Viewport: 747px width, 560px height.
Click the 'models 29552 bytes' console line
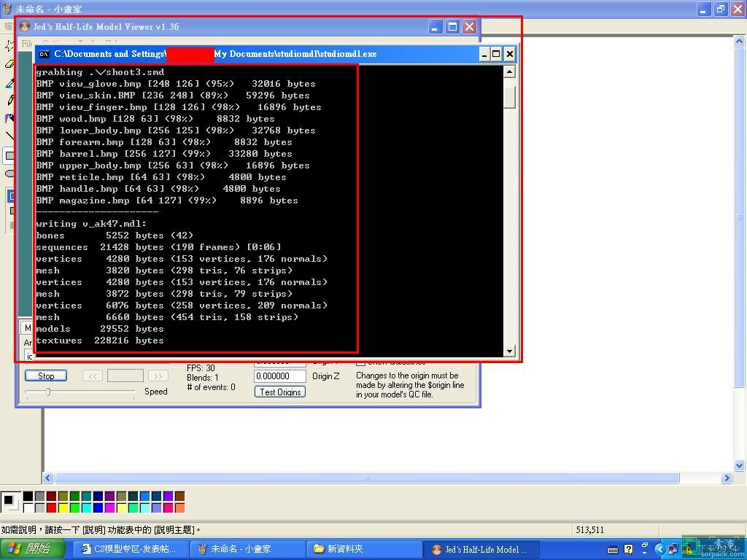(99, 329)
